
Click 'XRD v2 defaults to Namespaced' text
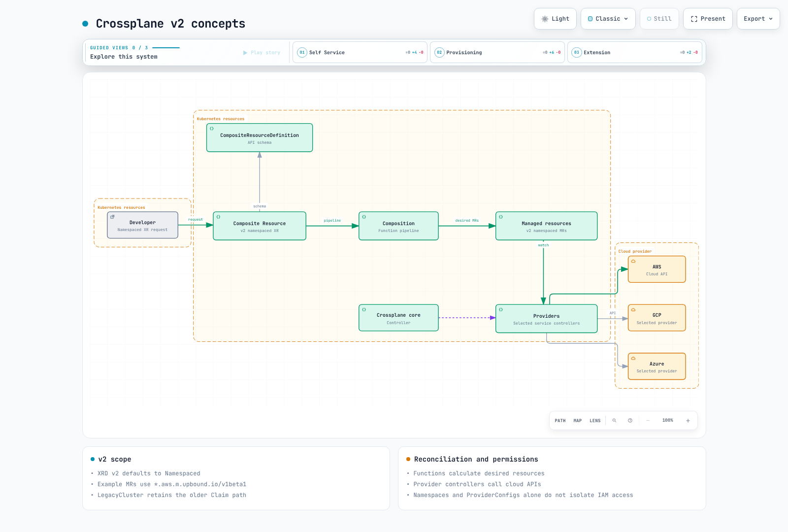pyautogui.click(x=149, y=473)
